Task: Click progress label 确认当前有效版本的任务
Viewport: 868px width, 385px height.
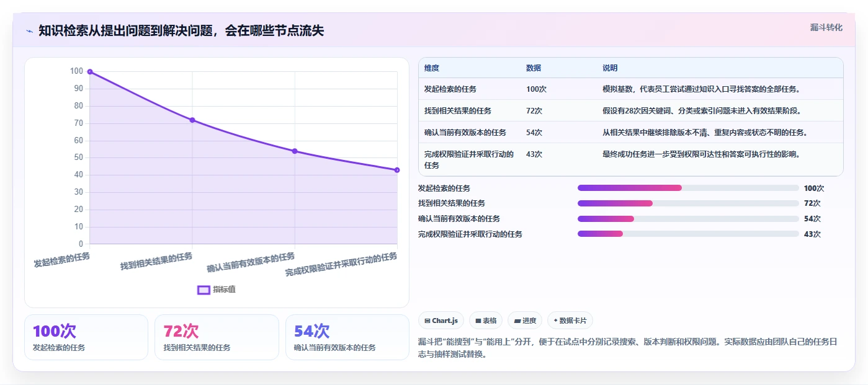Action: point(459,219)
